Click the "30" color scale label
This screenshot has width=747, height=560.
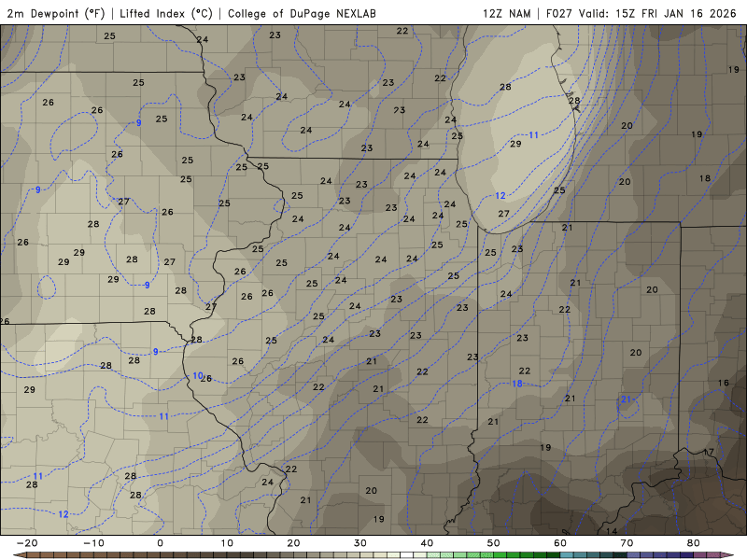point(360,543)
